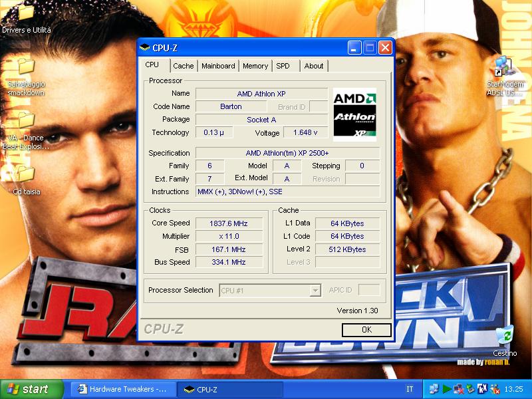Click the OK button

[366, 330]
